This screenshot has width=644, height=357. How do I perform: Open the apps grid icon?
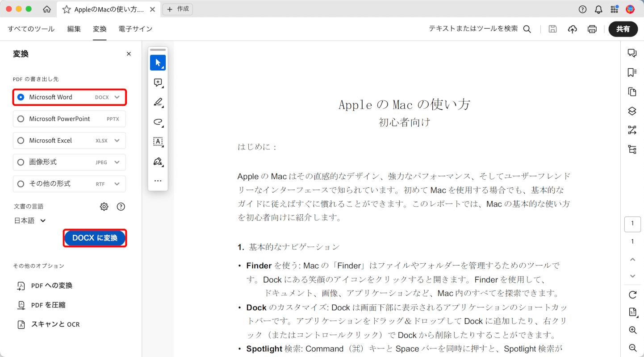[615, 9]
